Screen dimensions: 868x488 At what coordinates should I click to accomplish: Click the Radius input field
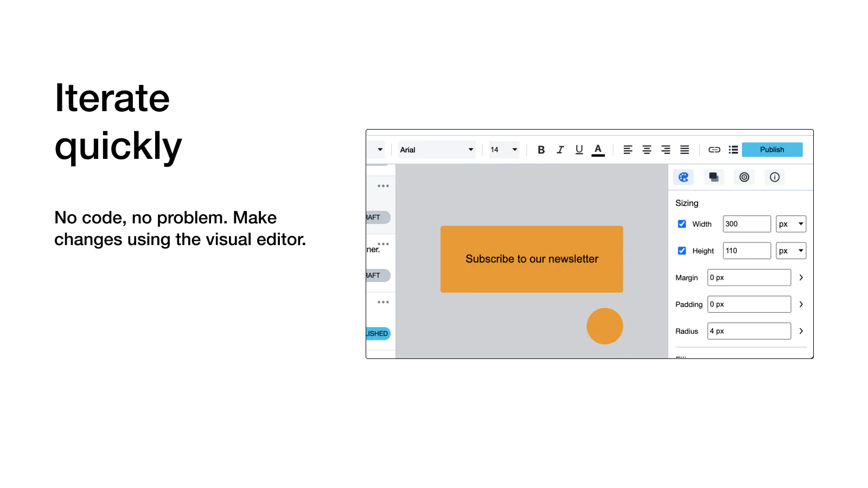pyautogui.click(x=749, y=331)
